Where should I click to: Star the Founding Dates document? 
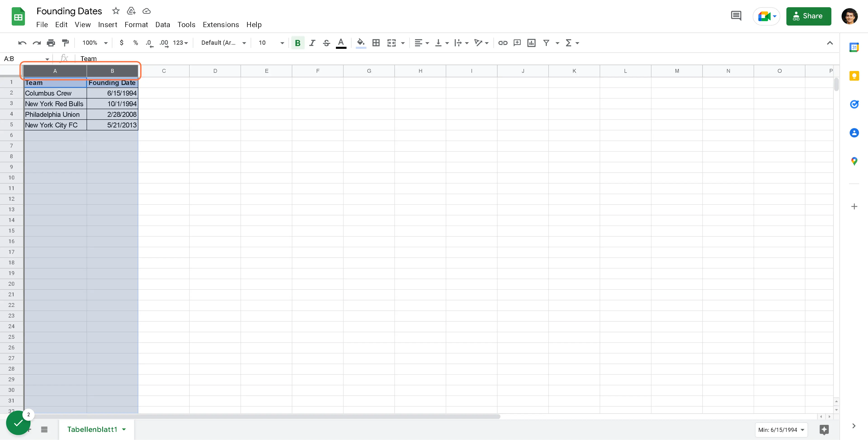(x=116, y=11)
